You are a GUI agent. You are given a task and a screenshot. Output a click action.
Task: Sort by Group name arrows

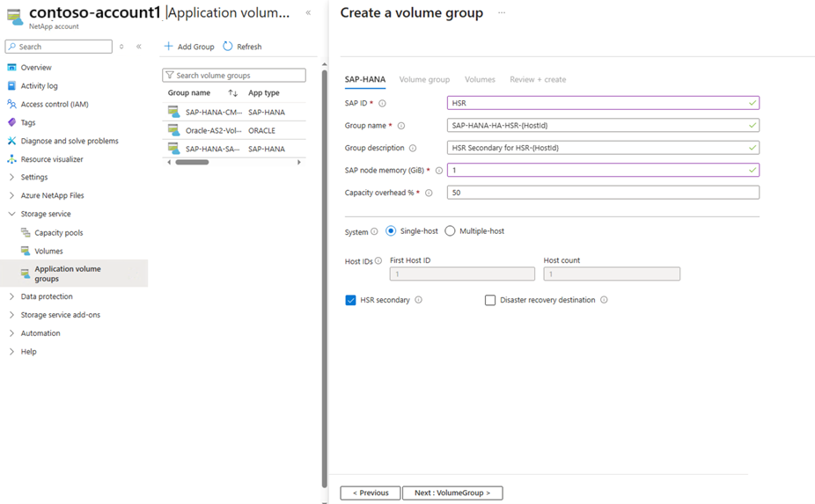click(233, 93)
